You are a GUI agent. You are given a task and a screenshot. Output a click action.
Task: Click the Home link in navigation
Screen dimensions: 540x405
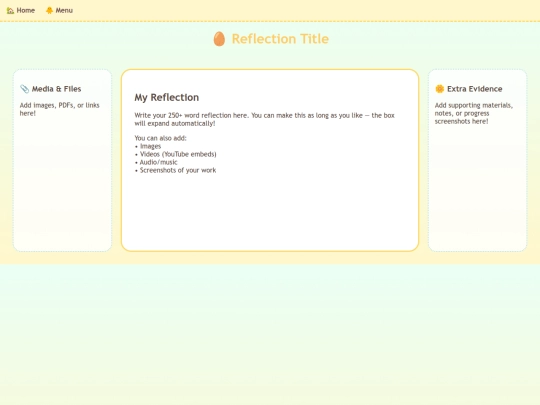21,10
